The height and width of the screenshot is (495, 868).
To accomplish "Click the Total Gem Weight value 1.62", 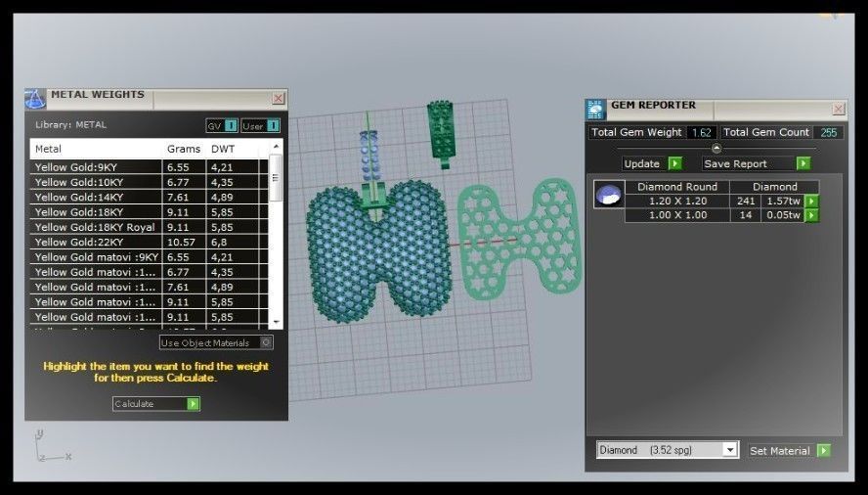I will pos(702,132).
